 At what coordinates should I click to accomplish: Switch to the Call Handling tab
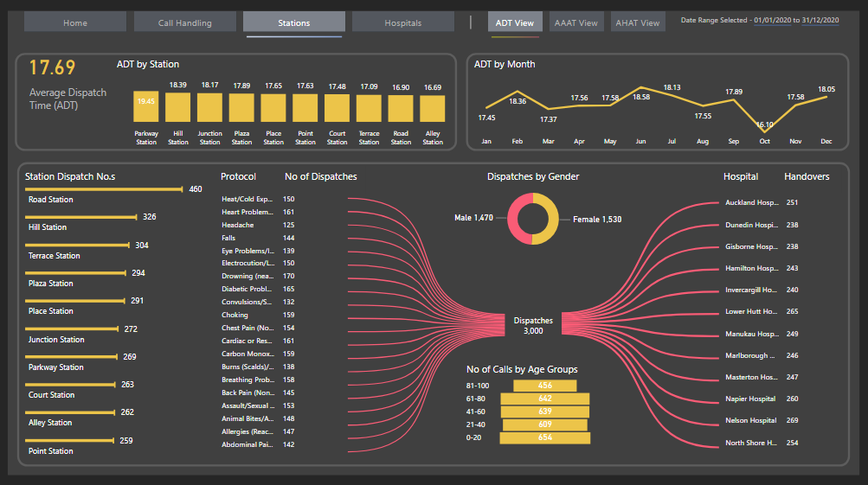(185, 22)
